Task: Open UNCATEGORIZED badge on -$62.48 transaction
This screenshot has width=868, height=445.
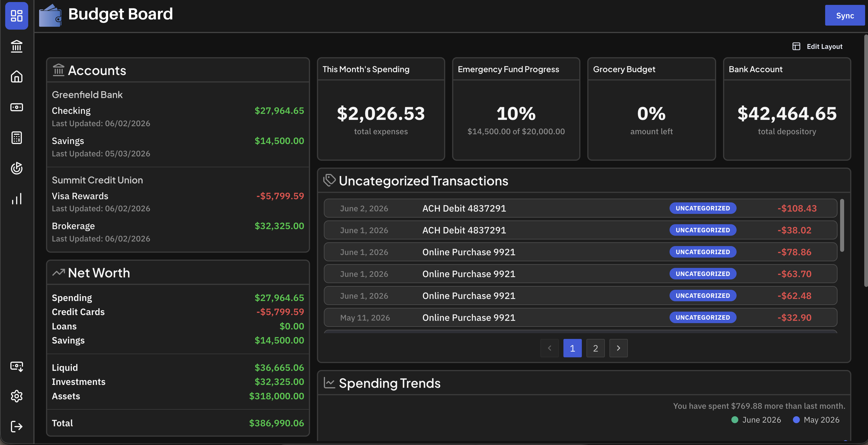Action: click(x=703, y=296)
